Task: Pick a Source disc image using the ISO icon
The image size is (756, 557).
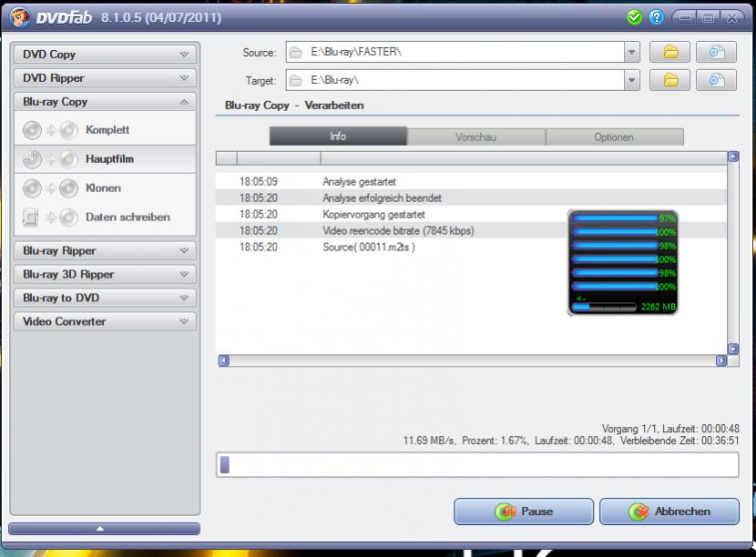Action: [716, 52]
